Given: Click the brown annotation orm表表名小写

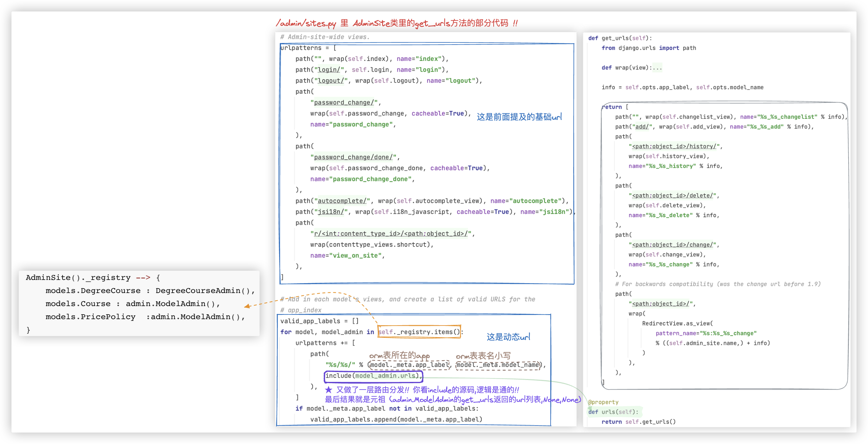Looking at the screenshot, I should point(483,356).
